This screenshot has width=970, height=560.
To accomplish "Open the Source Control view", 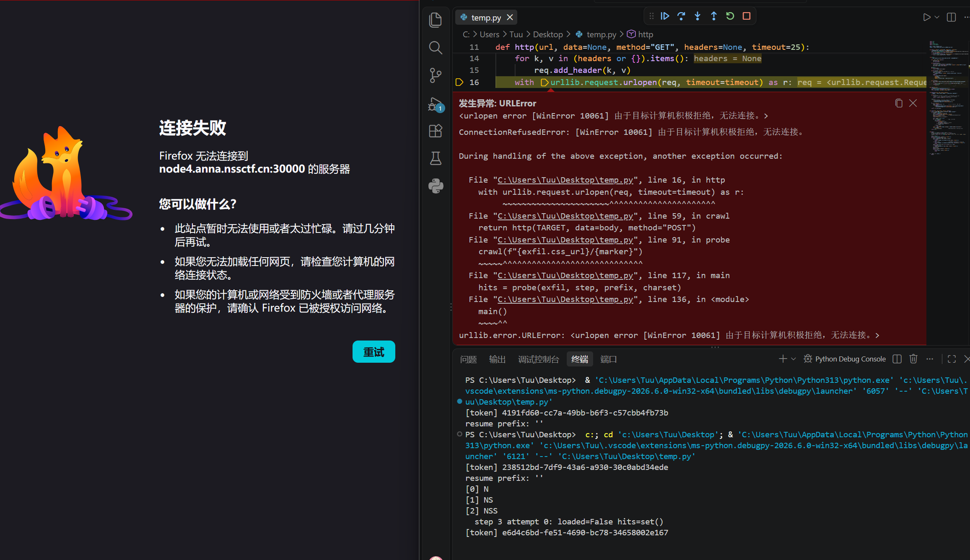I will click(x=436, y=75).
